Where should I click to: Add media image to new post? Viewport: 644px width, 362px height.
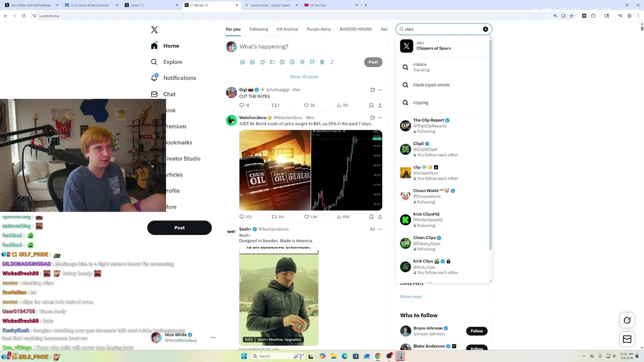pos(243,62)
